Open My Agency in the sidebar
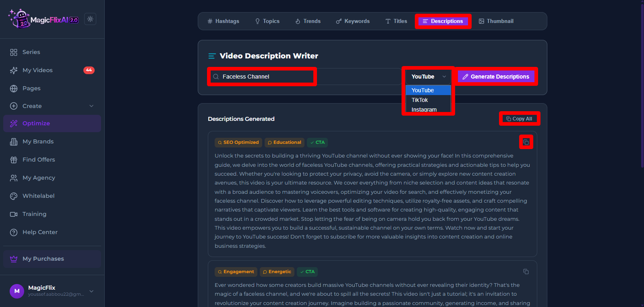This screenshot has height=307, width=644. [x=52, y=178]
